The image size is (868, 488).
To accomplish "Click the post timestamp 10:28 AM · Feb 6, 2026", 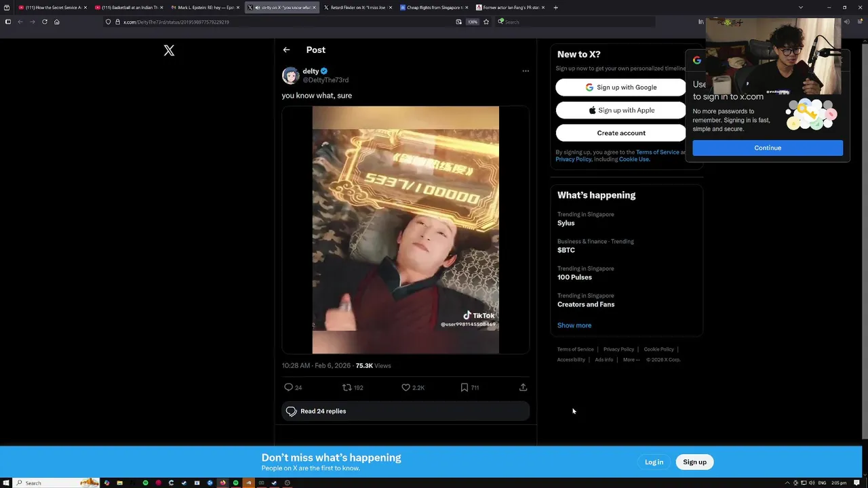I will [316, 365].
